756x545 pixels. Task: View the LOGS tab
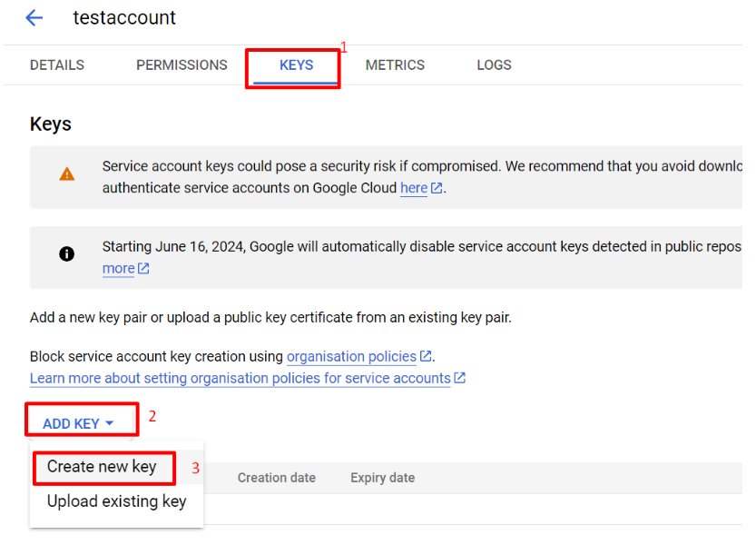click(x=494, y=65)
